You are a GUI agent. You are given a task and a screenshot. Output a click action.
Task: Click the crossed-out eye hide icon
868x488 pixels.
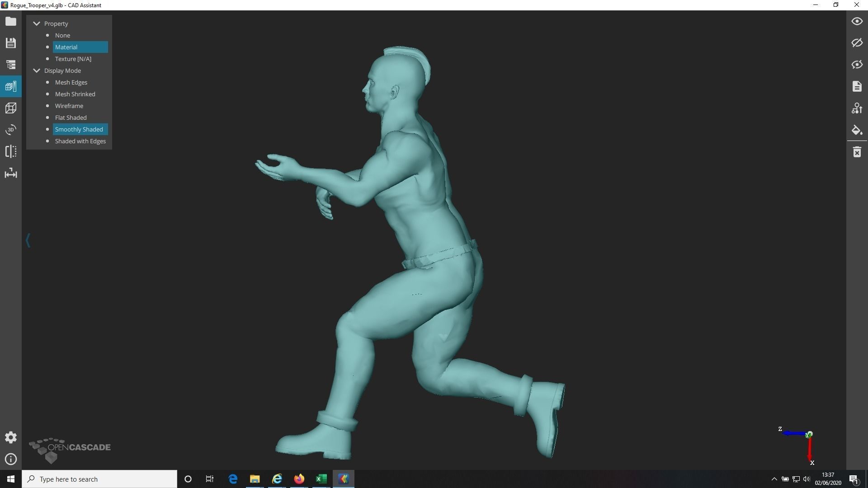(857, 43)
